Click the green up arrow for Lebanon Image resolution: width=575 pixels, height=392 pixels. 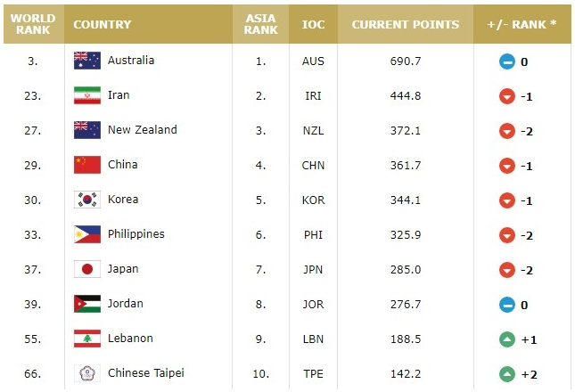[x=506, y=339]
